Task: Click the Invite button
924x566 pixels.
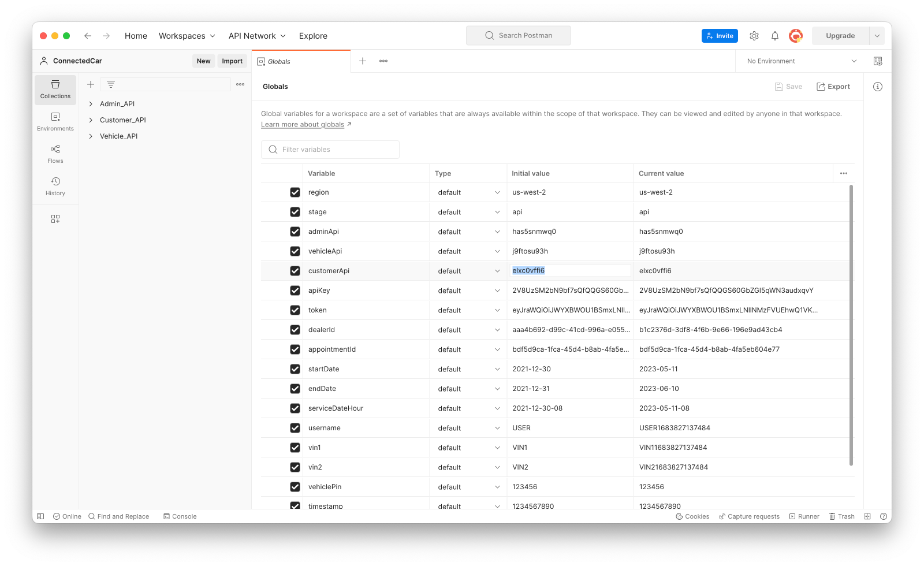Action: click(720, 36)
